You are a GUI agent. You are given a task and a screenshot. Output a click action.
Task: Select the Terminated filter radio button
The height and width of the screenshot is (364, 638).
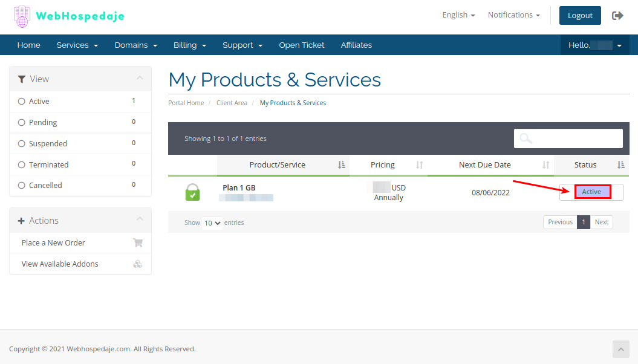click(22, 164)
